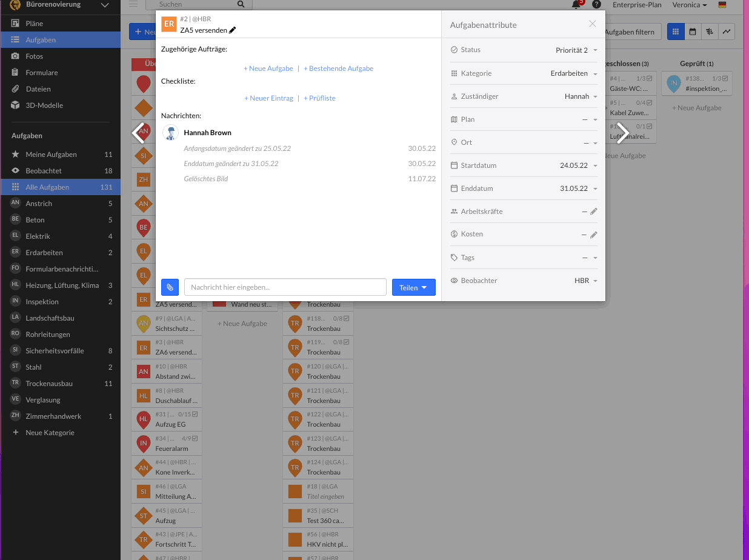Click the hamburger menu icon beside search
The image size is (749, 560).
tap(133, 4)
